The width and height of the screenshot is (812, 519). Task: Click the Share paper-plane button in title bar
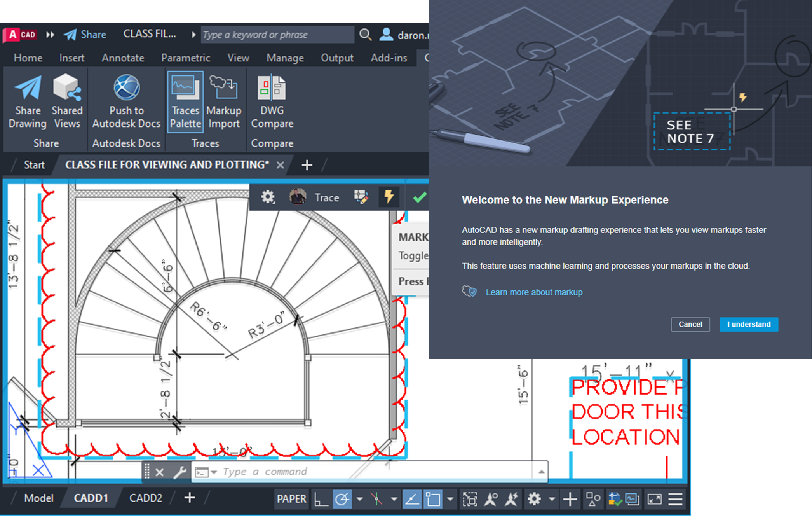point(85,35)
